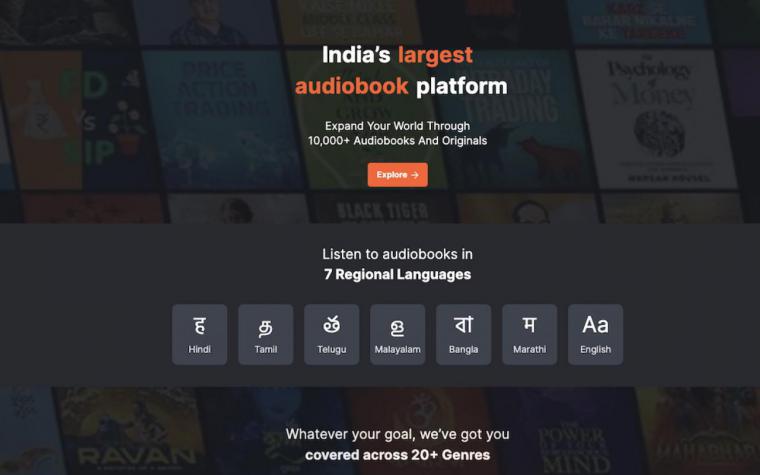Open the Ravan audiobook cover

pyautogui.click(x=133, y=431)
